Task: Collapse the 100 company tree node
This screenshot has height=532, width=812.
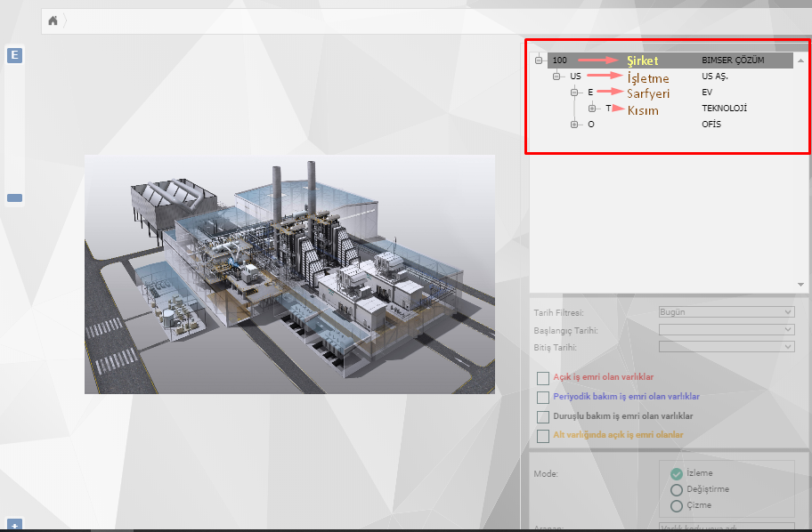Action: tap(539, 60)
